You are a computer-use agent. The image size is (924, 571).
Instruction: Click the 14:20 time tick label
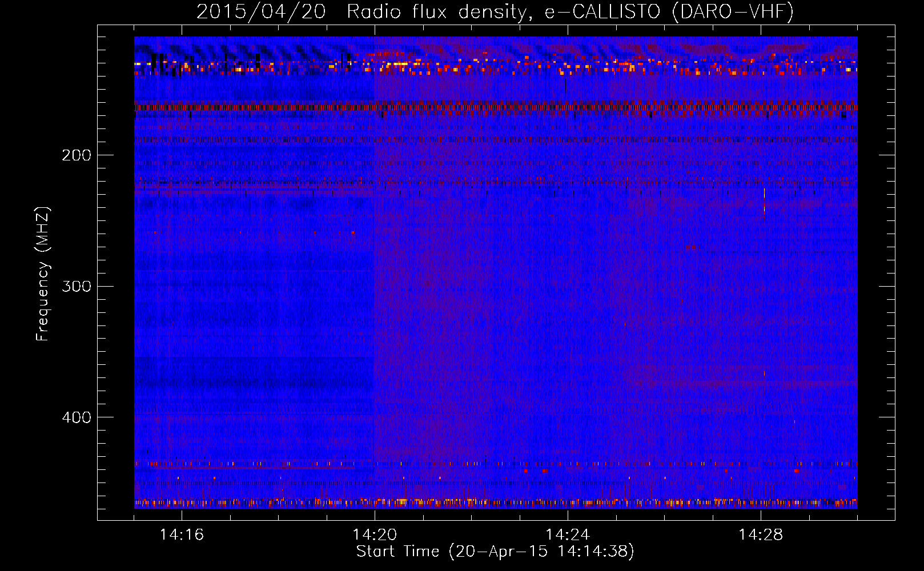[375, 534]
